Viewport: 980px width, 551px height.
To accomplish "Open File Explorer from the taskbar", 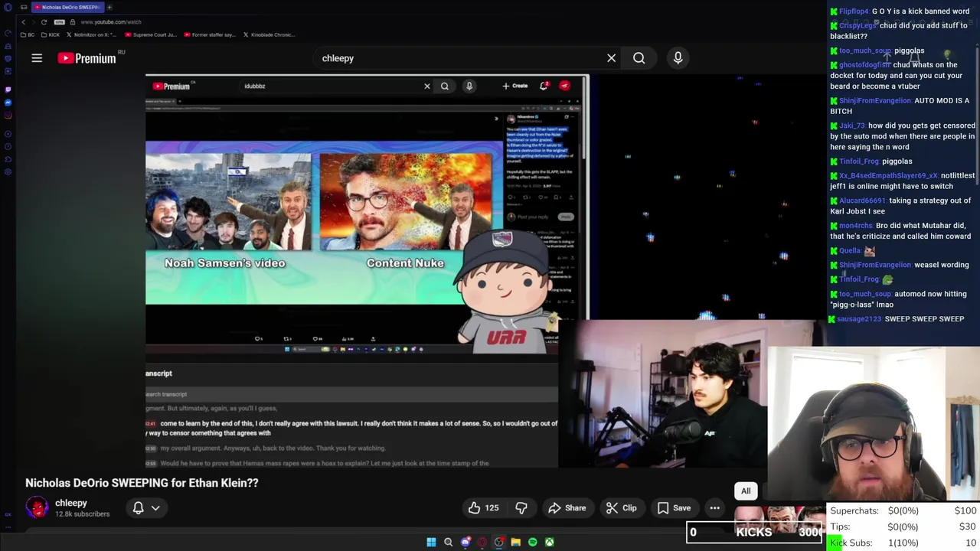I will point(515,542).
